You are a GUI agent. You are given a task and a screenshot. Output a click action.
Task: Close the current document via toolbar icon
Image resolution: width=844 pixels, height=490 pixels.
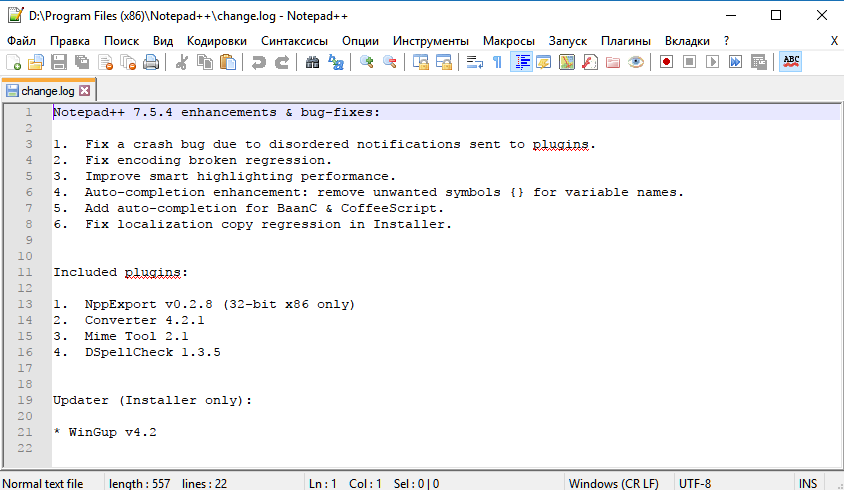click(106, 62)
